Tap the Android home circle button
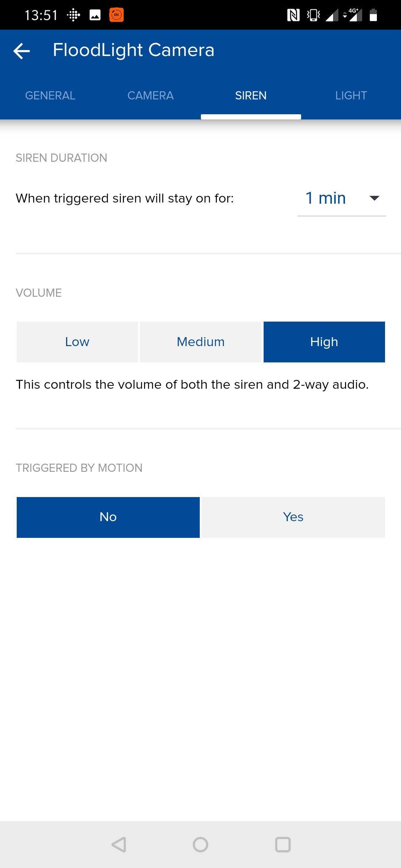The width and height of the screenshot is (401, 868). pos(200,845)
